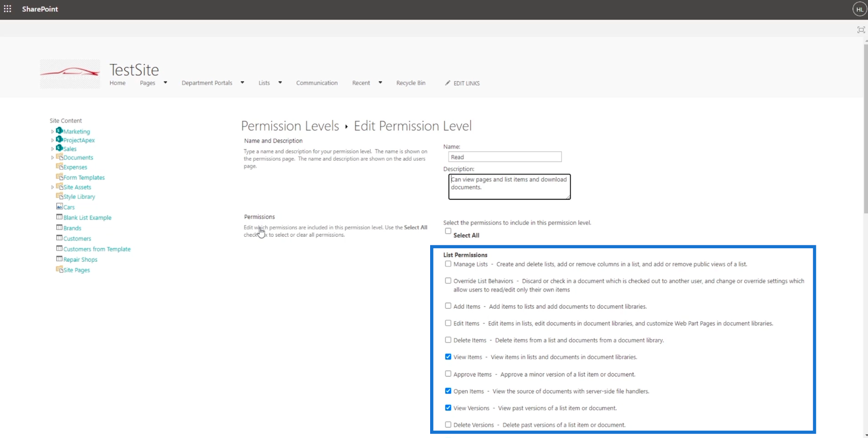
Task: Click the Site Assets library icon
Action: click(x=60, y=187)
